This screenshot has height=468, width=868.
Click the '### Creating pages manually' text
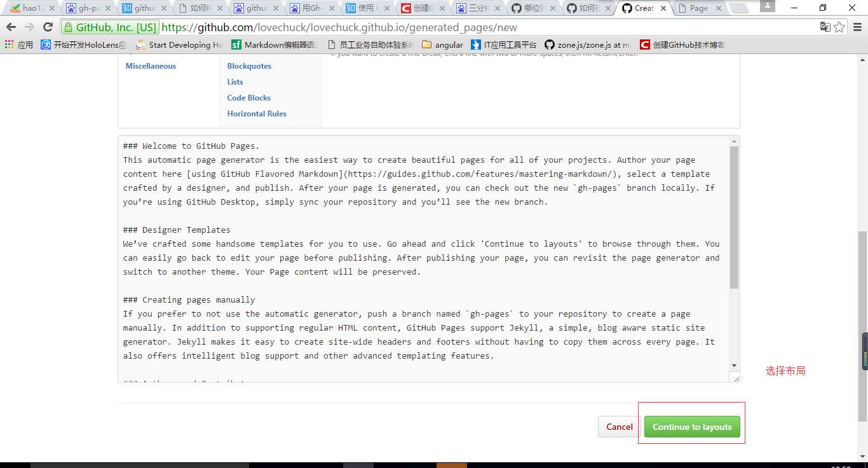pos(189,299)
